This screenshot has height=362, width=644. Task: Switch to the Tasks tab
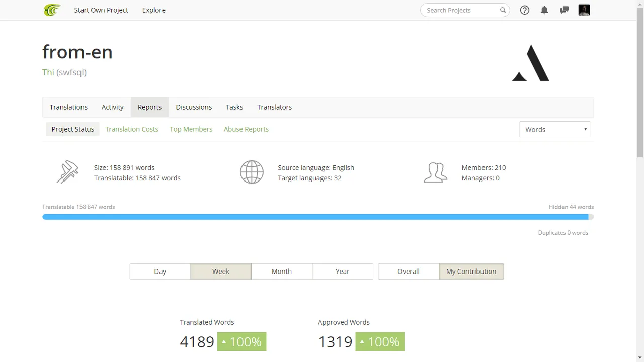[234, 107]
